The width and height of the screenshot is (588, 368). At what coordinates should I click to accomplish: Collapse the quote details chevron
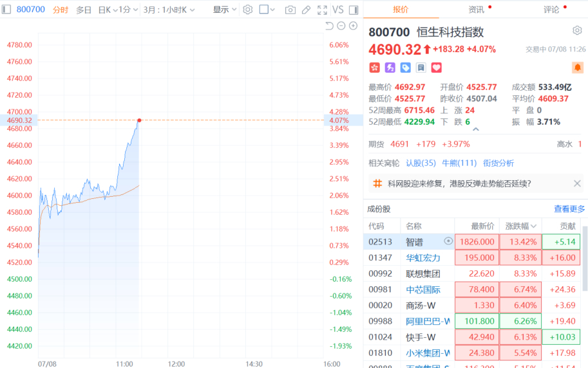click(x=475, y=129)
